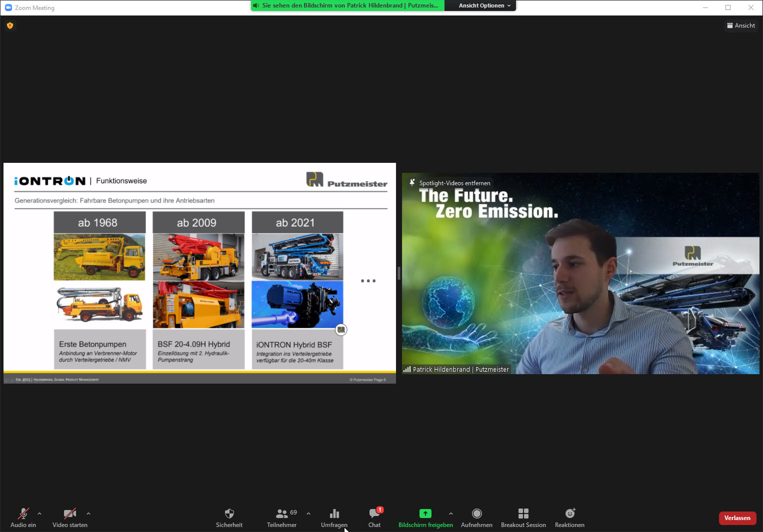Click the BSF 20-4.09H Hybrid caption
763x532 pixels.
(193, 344)
